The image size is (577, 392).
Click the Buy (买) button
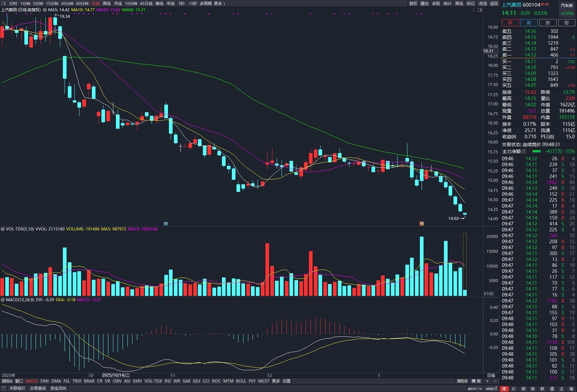click(510, 23)
